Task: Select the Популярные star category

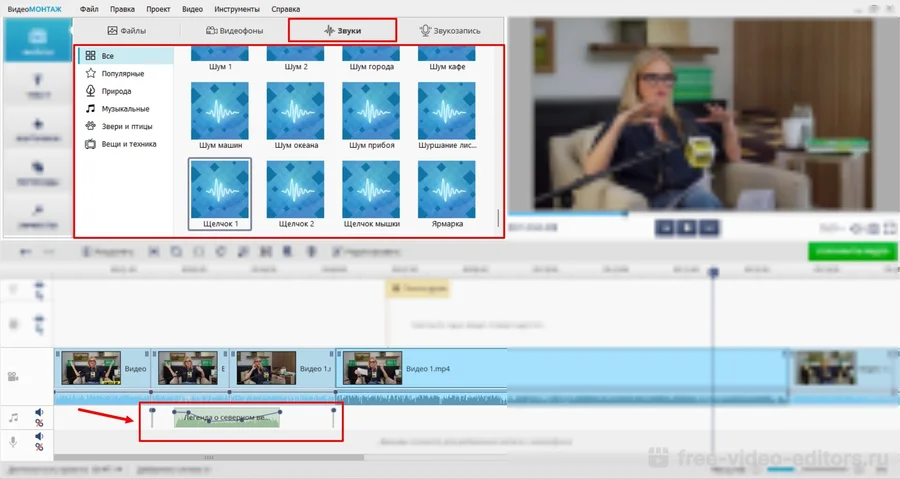Action: [122, 73]
